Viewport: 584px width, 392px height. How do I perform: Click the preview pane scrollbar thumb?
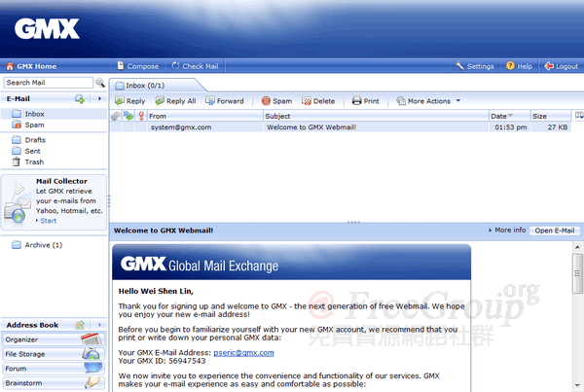(x=577, y=273)
